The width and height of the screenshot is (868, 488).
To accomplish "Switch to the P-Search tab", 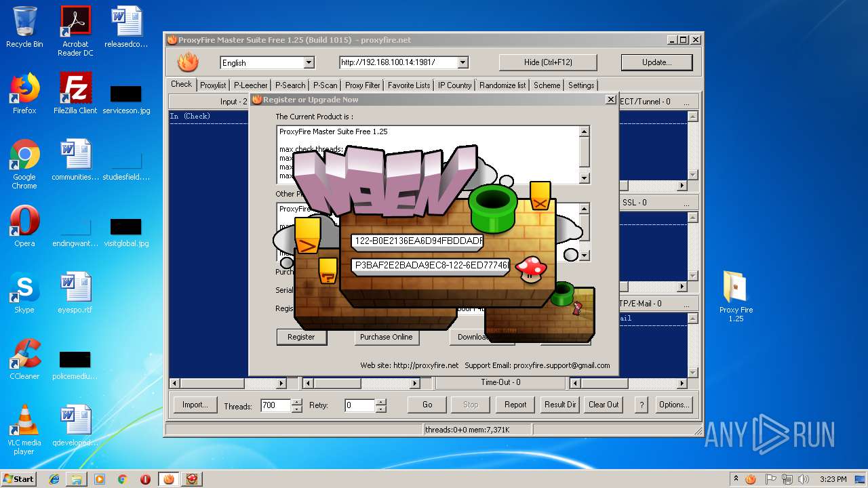I will 290,85.
